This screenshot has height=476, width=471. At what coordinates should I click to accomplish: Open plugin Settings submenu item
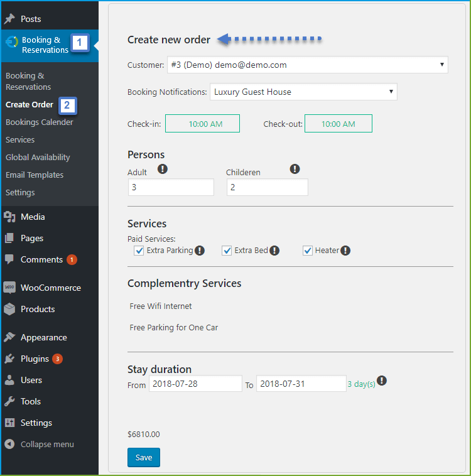pos(20,192)
